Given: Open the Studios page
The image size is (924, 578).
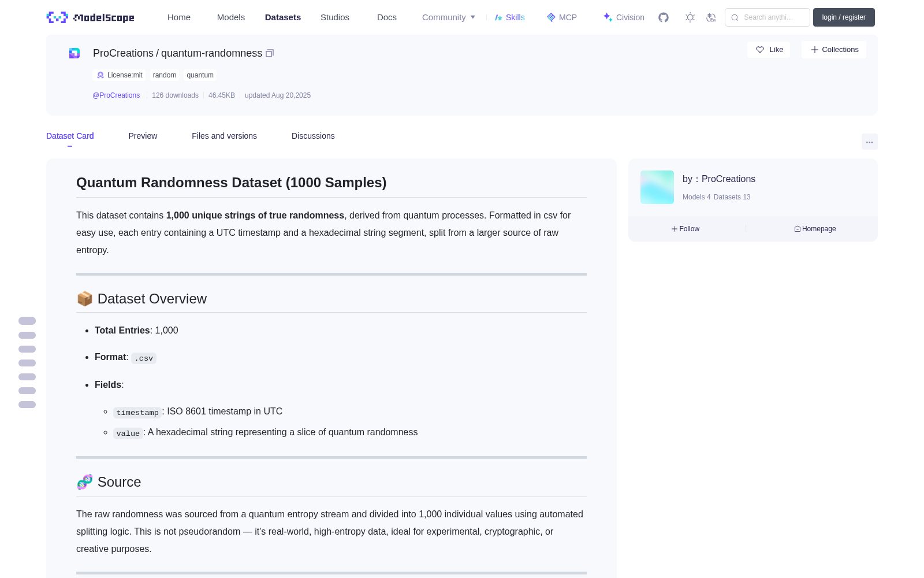Looking at the screenshot, I should point(335,17).
